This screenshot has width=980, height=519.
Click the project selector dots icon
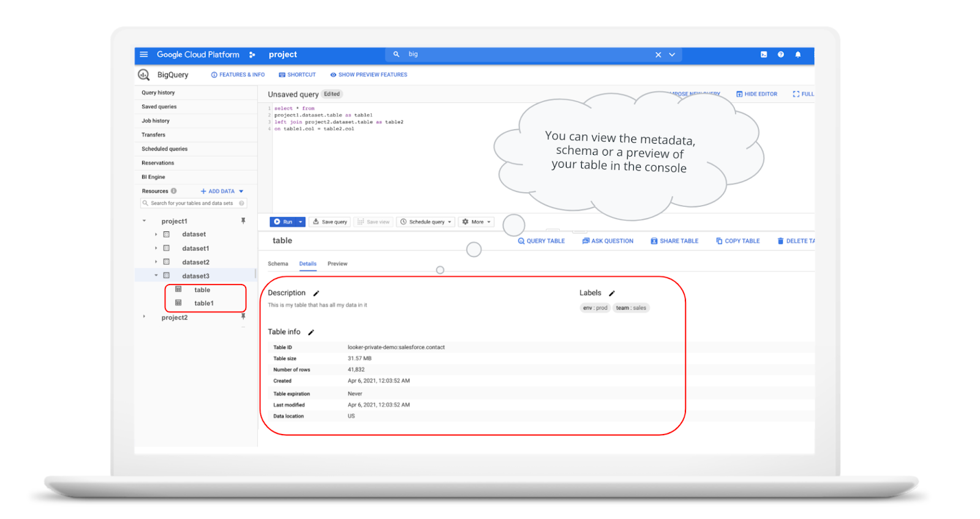pyautogui.click(x=252, y=54)
